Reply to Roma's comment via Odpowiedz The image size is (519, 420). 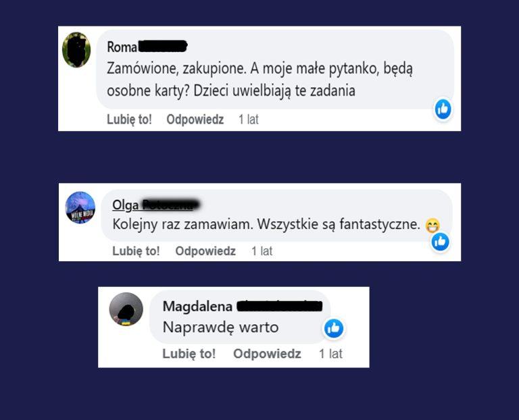[195, 120]
